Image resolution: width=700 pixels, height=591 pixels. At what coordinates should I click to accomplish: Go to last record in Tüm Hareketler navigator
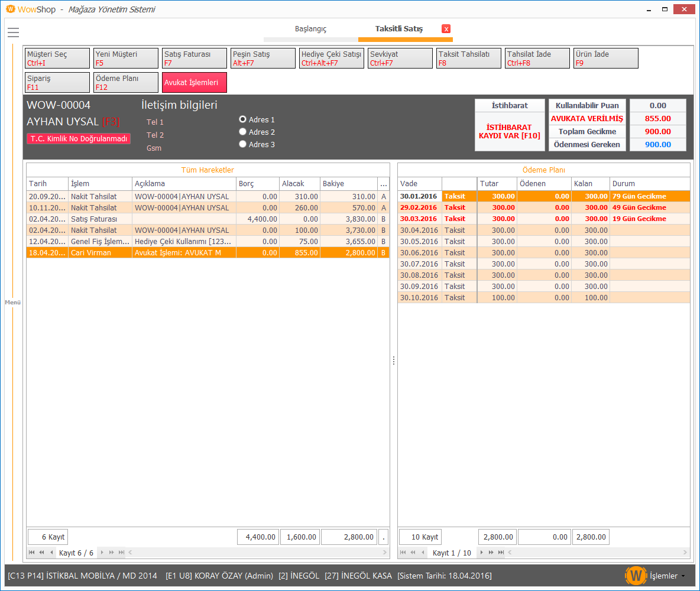(x=121, y=553)
